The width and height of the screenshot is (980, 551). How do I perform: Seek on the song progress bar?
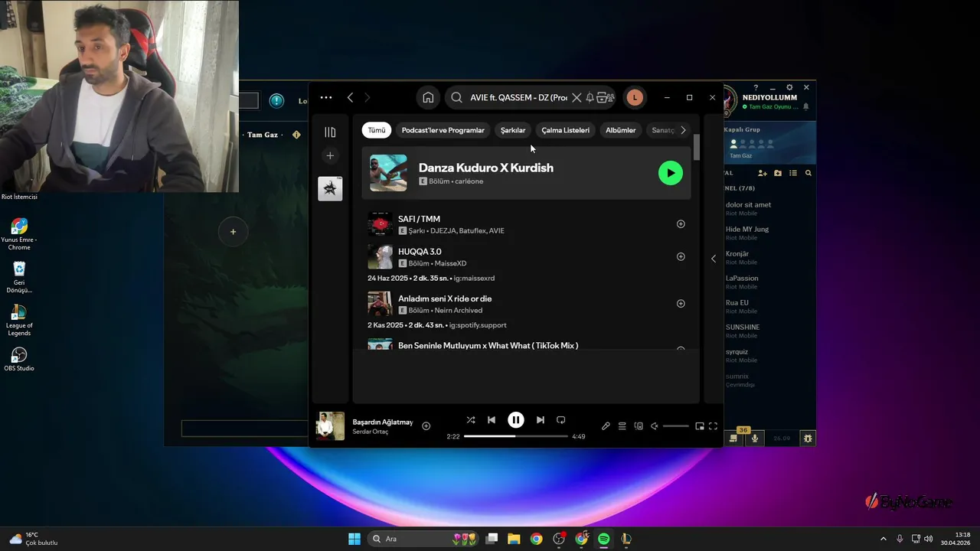[x=516, y=436]
